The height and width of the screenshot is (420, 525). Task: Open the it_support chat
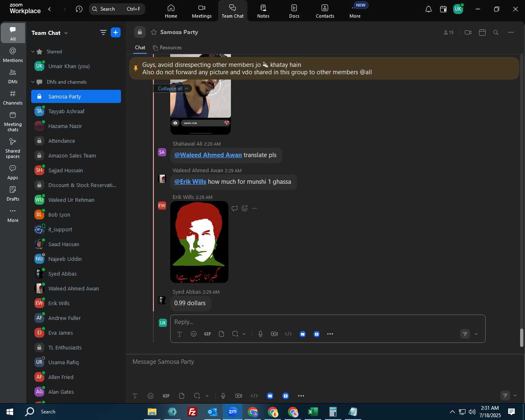[76, 230]
